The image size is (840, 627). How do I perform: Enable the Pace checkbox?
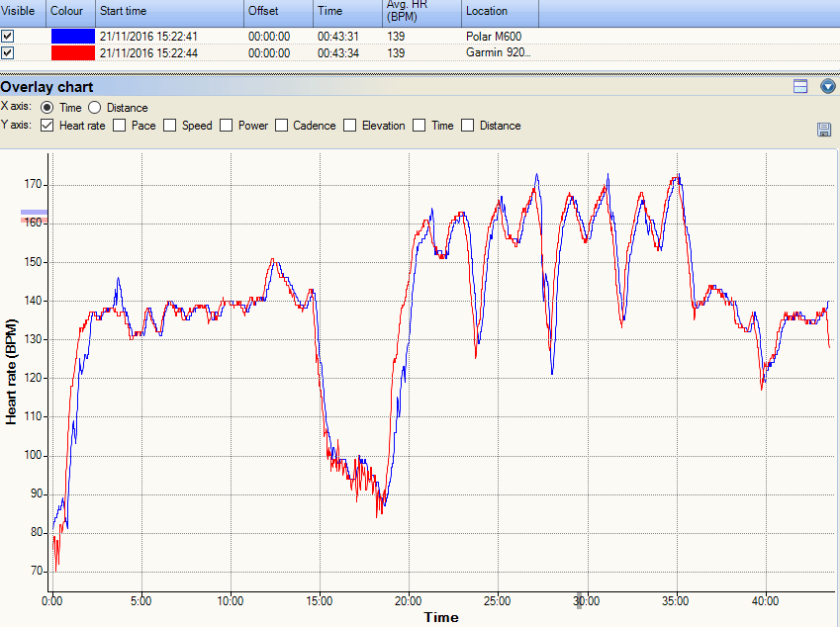(120, 126)
